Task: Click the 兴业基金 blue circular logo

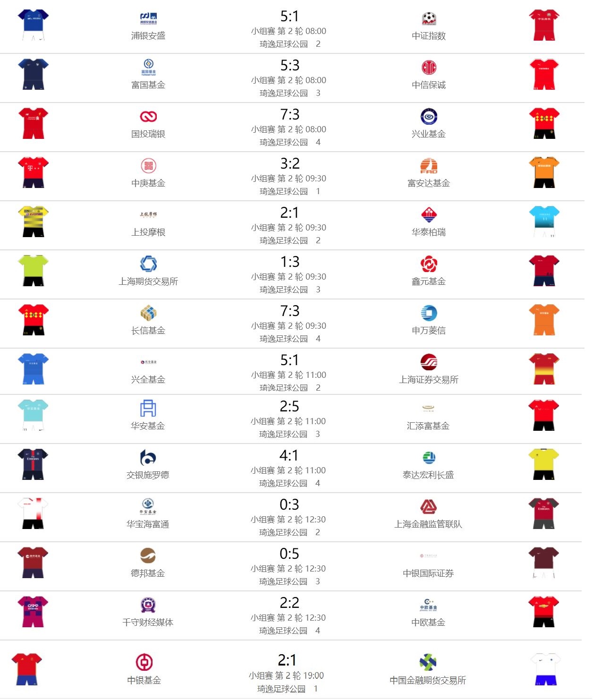Action: click(429, 116)
